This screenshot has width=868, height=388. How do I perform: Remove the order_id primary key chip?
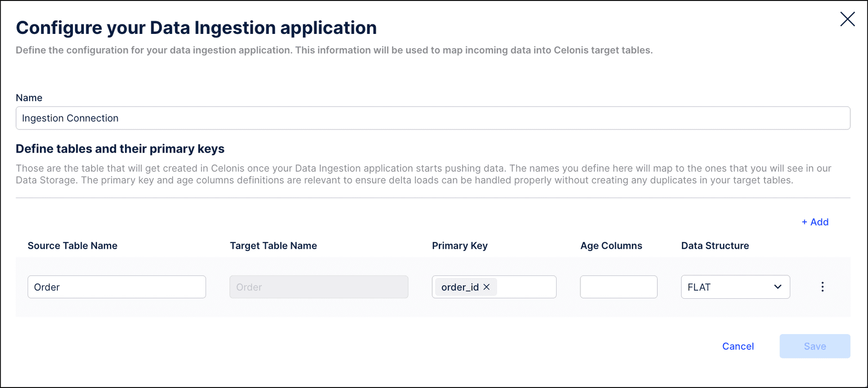[x=486, y=287]
